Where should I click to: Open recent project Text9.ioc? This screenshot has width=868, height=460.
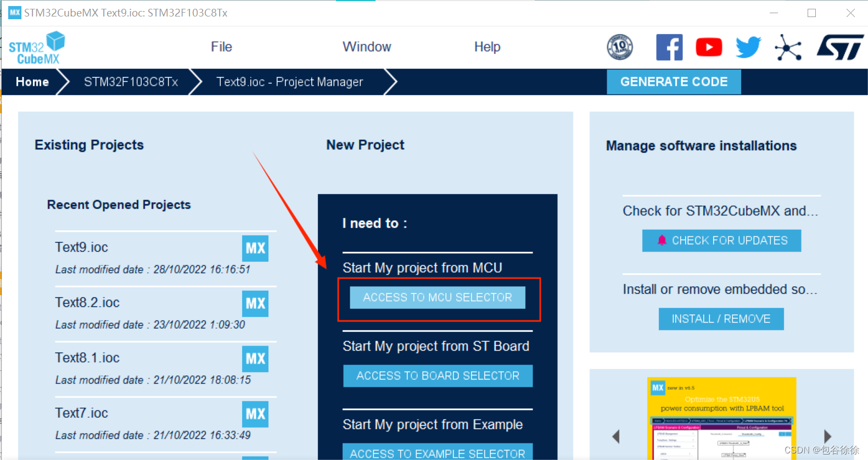click(x=81, y=247)
